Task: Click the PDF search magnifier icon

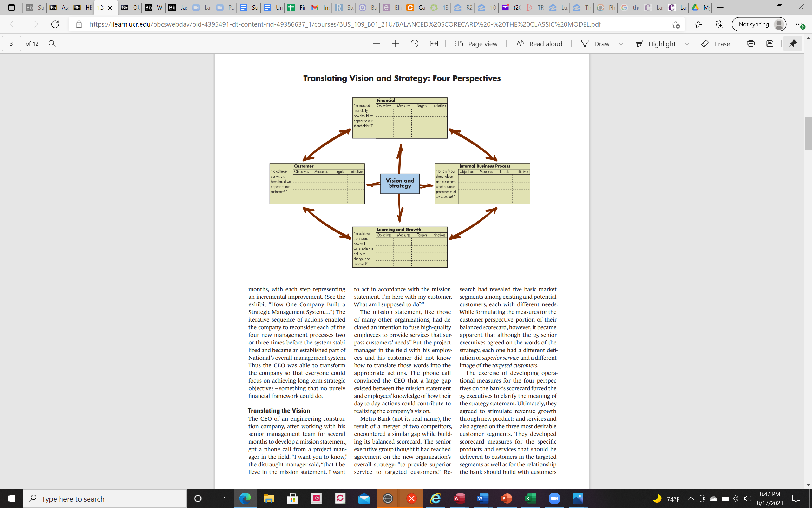Action: 52,44
